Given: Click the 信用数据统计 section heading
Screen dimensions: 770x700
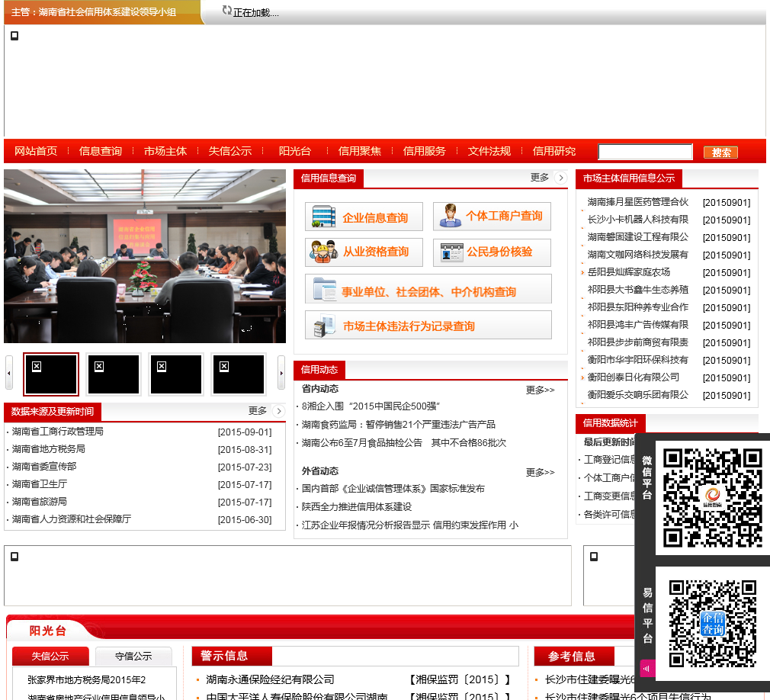Looking at the screenshot, I should (x=611, y=423).
